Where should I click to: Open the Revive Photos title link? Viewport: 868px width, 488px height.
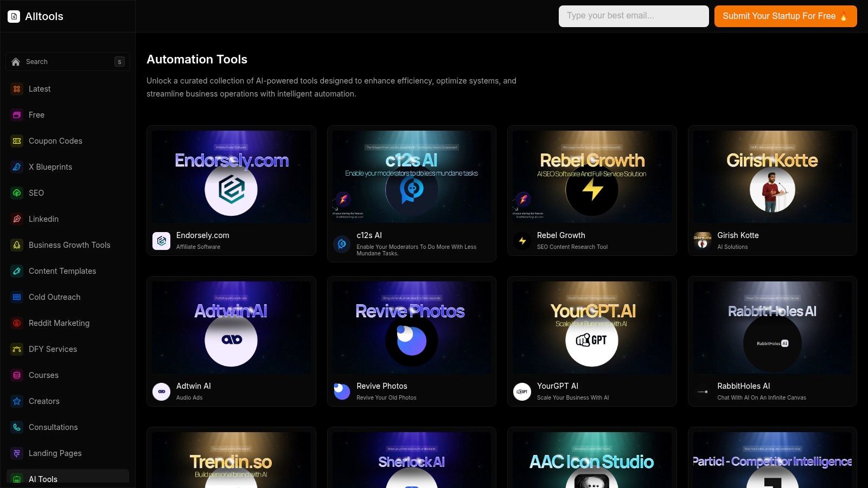pyautogui.click(x=382, y=386)
